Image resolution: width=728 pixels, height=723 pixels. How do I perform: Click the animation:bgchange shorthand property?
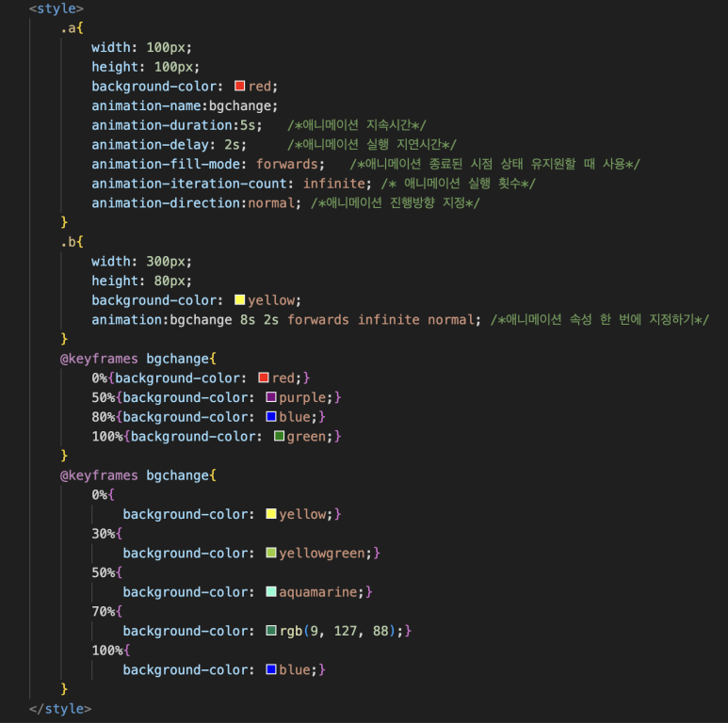pyautogui.click(x=162, y=320)
